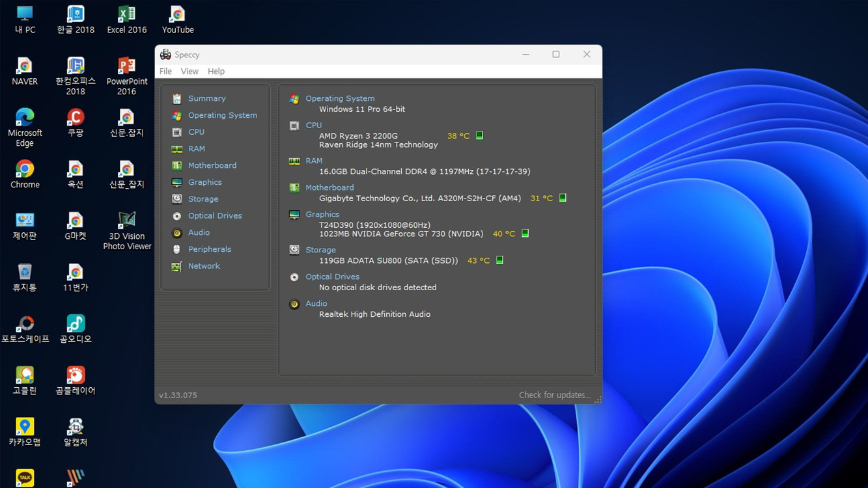Image resolution: width=868 pixels, height=488 pixels.
Task: Select the 3D Vision Photo Viewer icon
Action: 126,231
